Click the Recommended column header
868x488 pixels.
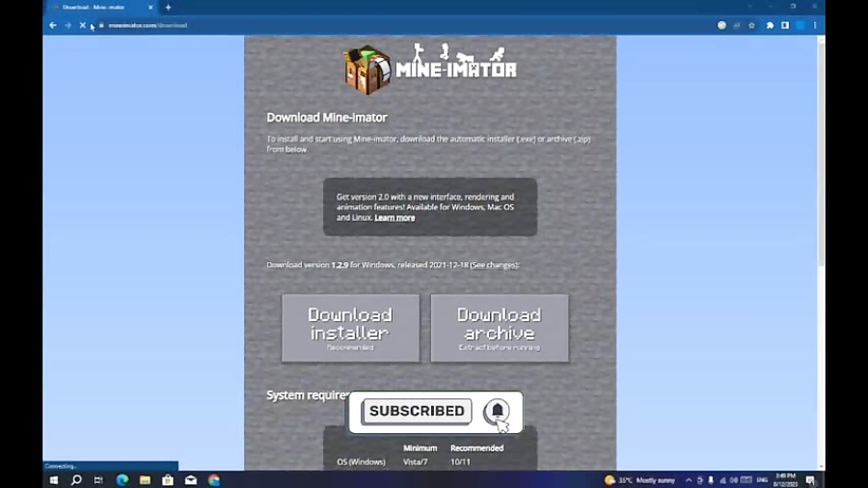[x=476, y=448]
